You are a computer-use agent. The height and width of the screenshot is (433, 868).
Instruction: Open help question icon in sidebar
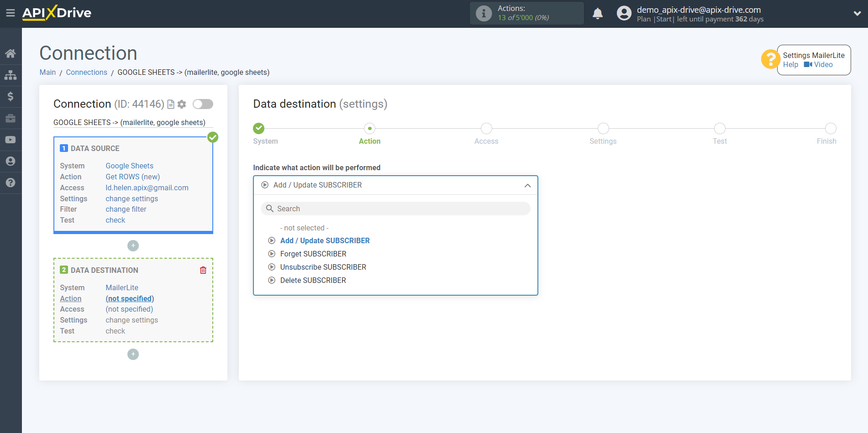11,183
